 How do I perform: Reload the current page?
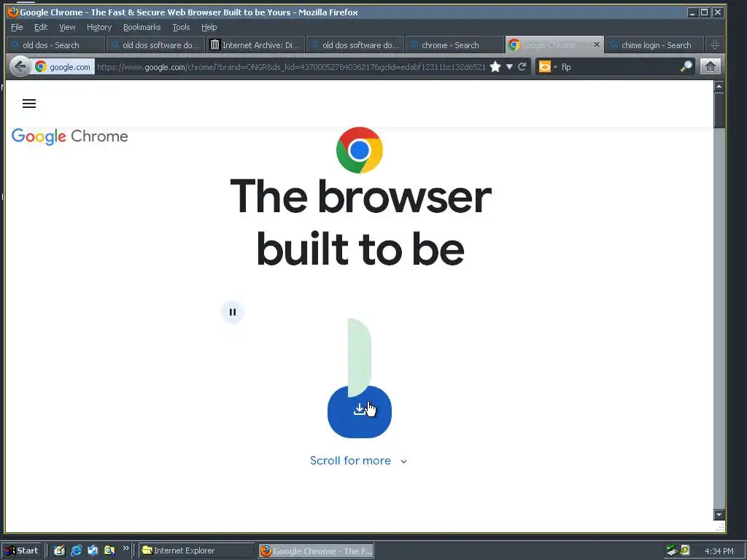coord(522,66)
